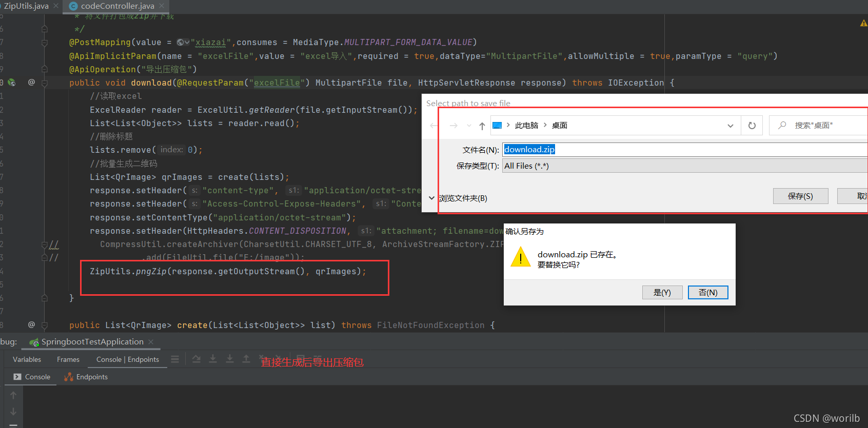Select 此电脑 in the address breadcrumb

tap(526, 126)
